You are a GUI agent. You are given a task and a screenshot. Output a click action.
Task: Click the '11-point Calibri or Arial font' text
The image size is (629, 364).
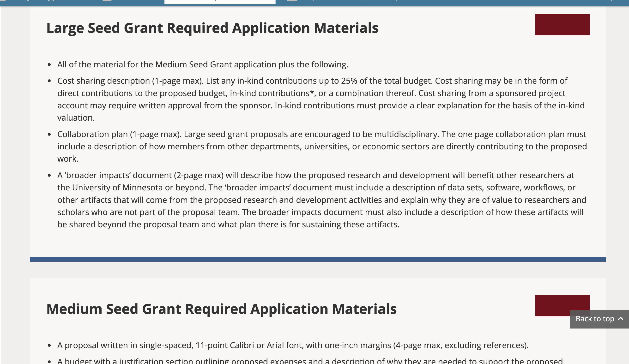point(249,345)
